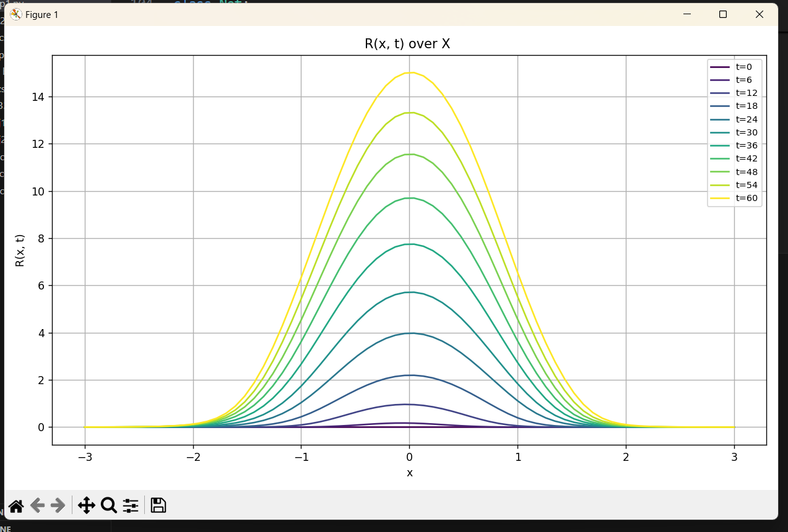Click the t=42 legend entry
Image resolution: width=788 pixels, height=532 pixels.
[734, 158]
